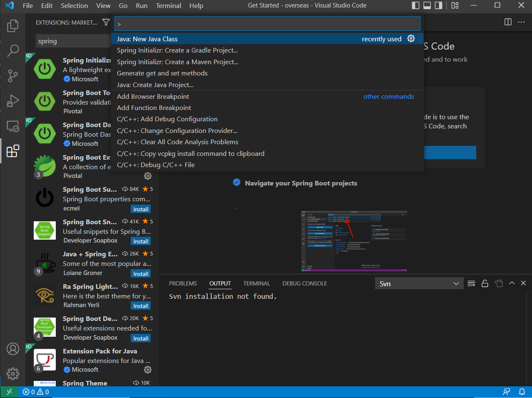Switch to the DEBUG CONSOLE tab
The image size is (532, 398).
pyautogui.click(x=304, y=283)
